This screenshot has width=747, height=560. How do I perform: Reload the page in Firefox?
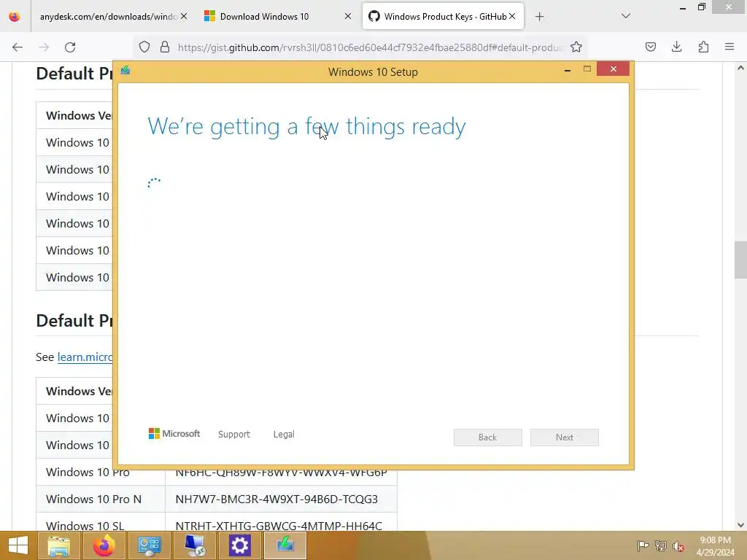[x=70, y=47]
